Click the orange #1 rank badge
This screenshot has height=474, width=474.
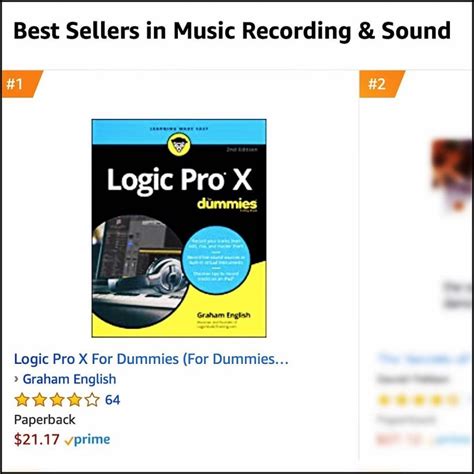click(20, 84)
